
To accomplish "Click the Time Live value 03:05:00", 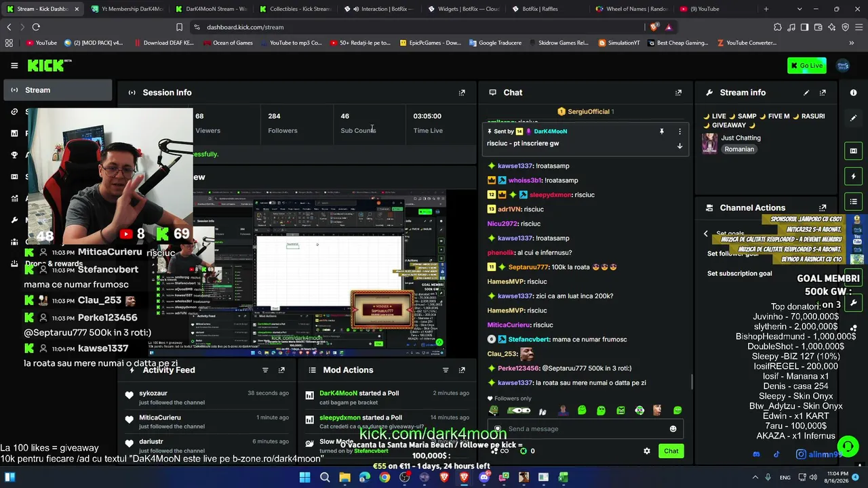I will coord(427,117).
